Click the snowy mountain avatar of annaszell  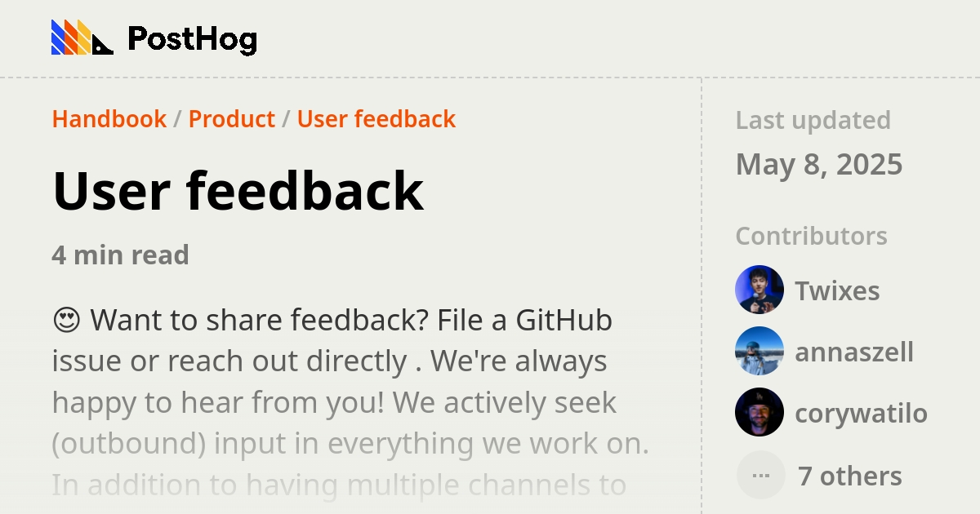pyautogui.click(x=759, y=351)
